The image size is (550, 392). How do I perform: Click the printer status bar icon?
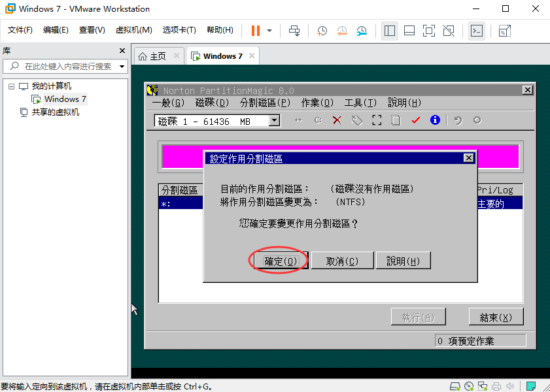click(x=496, y=386)
